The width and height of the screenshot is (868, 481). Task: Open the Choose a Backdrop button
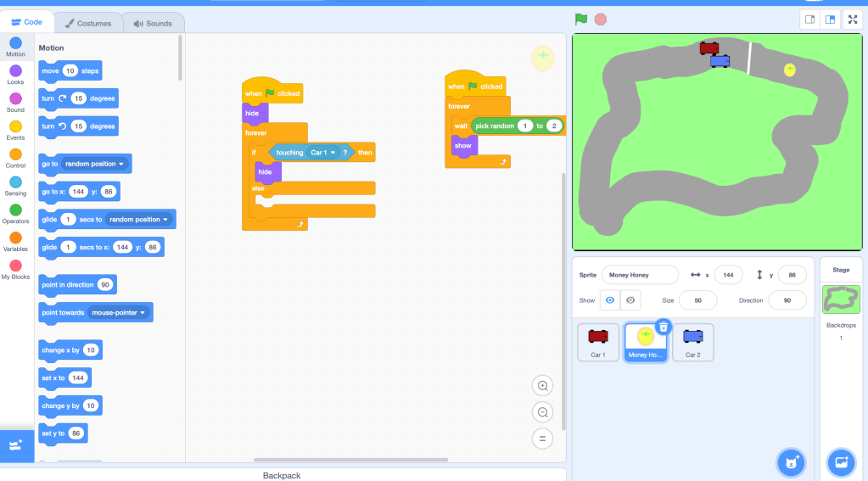click(x=841, y=462)
